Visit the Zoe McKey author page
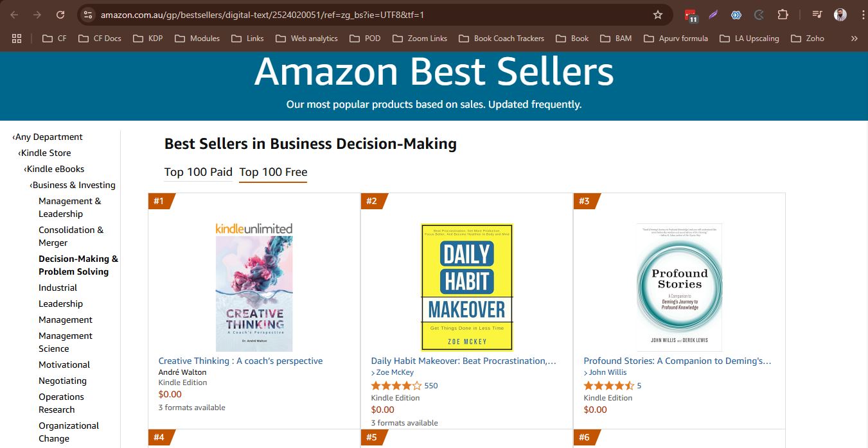 [395, 372]
